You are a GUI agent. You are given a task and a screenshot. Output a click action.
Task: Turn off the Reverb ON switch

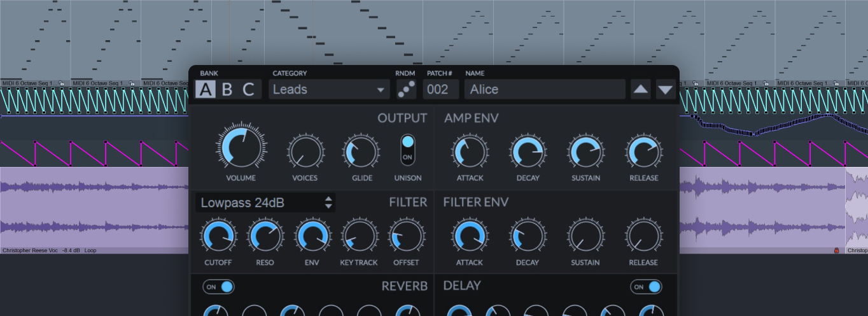pyautogui.click(x=219, y=287)
